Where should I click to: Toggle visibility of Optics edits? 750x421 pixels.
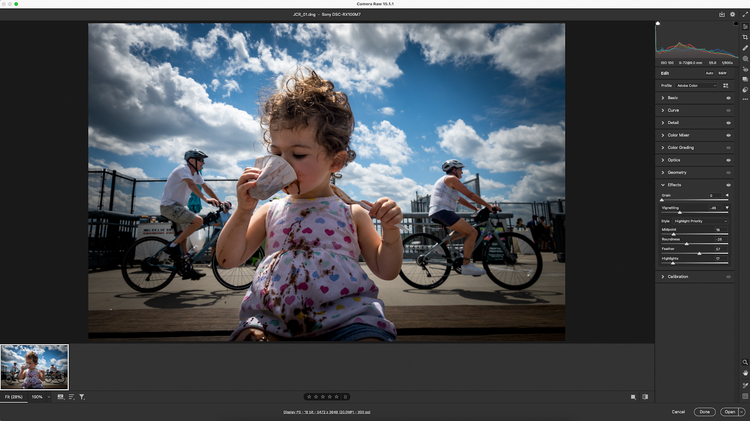[x=728, y=160]
